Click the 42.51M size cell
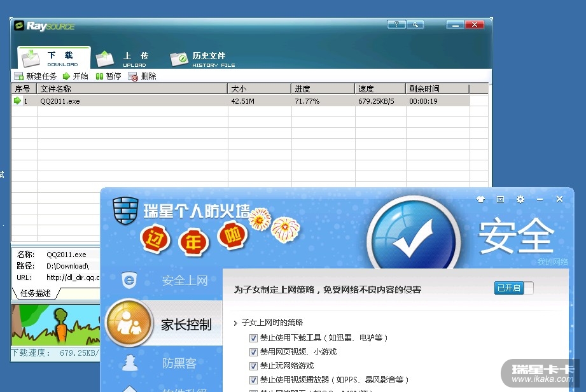Screen dimensions: 586x392 click(x=242, y=101)
